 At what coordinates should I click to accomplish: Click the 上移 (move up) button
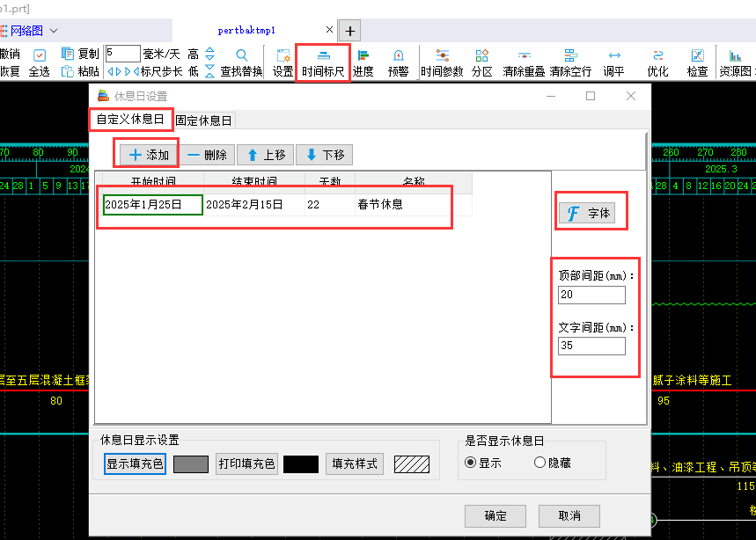point(266,155)
